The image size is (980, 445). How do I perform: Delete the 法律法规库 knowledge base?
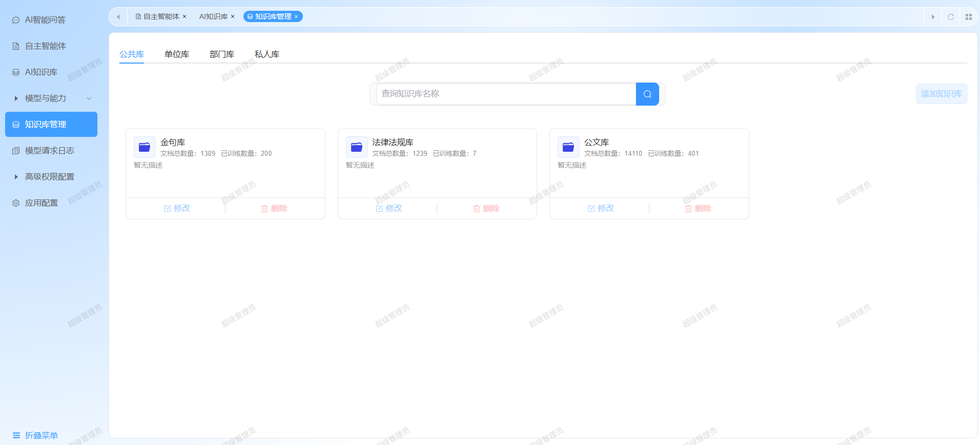click(486, 208)
